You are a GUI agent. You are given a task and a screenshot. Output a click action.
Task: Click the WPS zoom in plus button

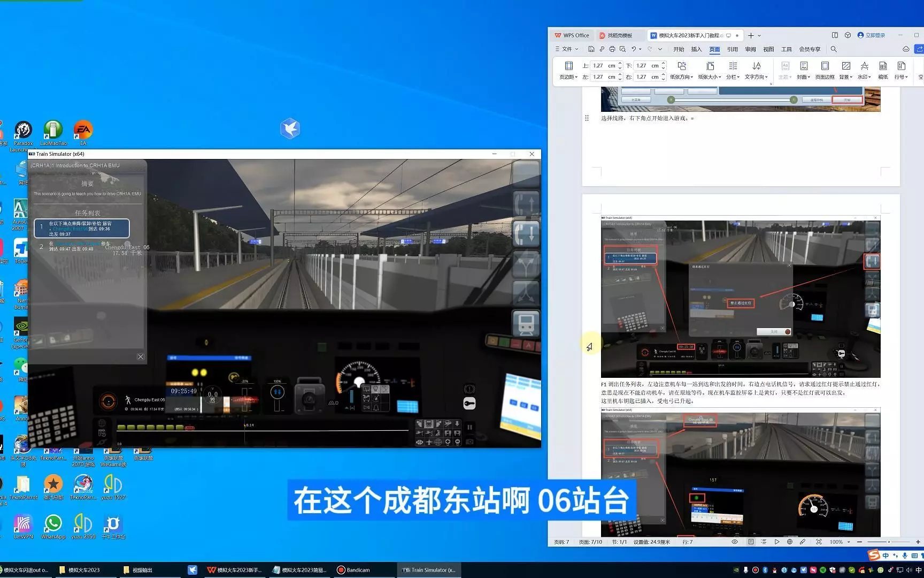point(918,542)
